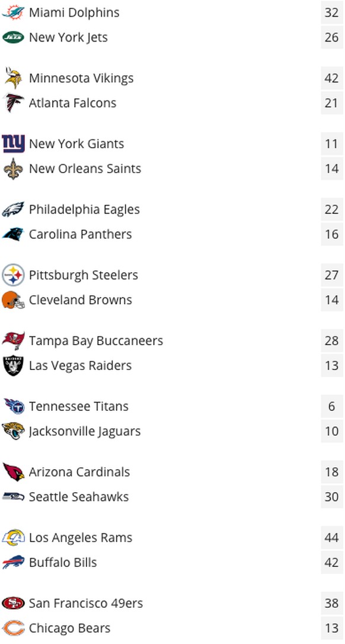Click the Arizona Cardinals score of 18
The image size is (345, 644).
pyautogui.click(x=331, y=472)
